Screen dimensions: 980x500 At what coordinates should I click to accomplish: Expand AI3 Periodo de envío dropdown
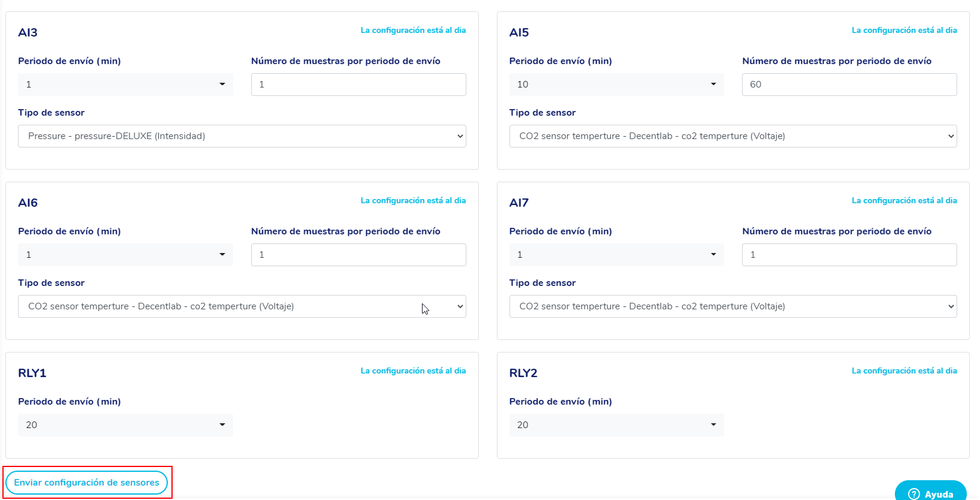pyautogui.click(x=125, y=85)
